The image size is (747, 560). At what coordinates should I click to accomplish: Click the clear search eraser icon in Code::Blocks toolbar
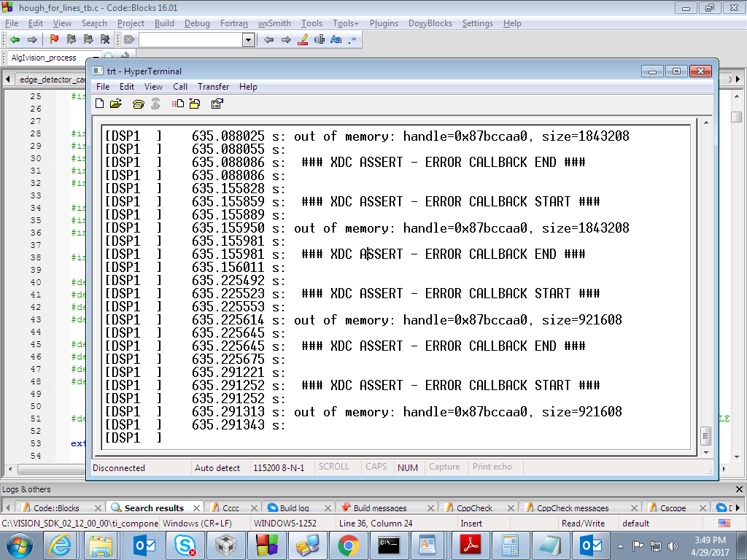click(129, 39)
